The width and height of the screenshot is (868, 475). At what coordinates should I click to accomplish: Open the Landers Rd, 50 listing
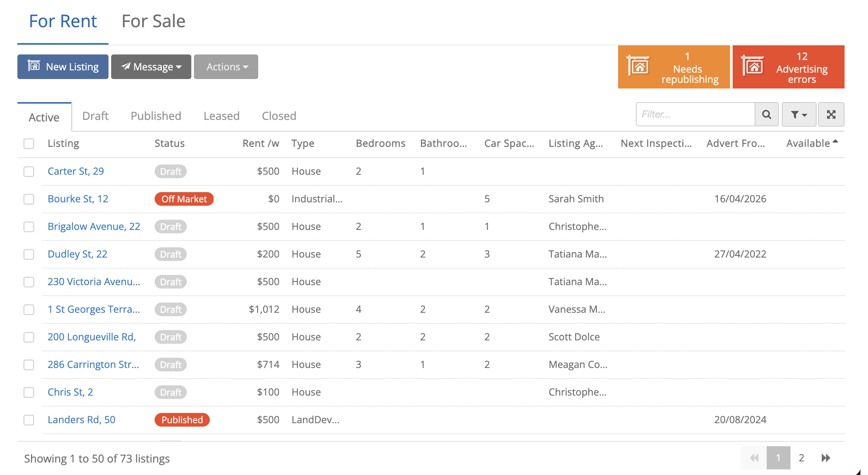[81, 420]
